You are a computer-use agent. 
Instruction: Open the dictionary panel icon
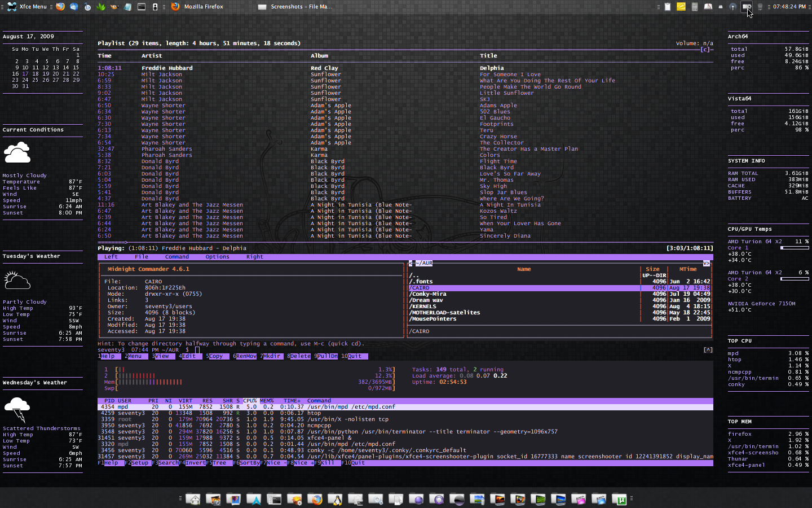click(x=708, y=7)
